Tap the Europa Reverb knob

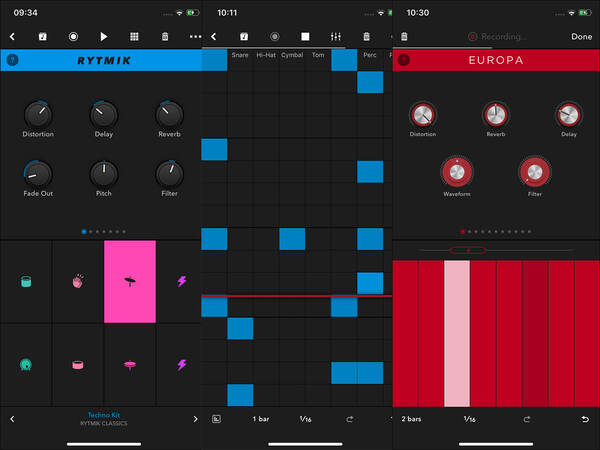click(496, 114)
